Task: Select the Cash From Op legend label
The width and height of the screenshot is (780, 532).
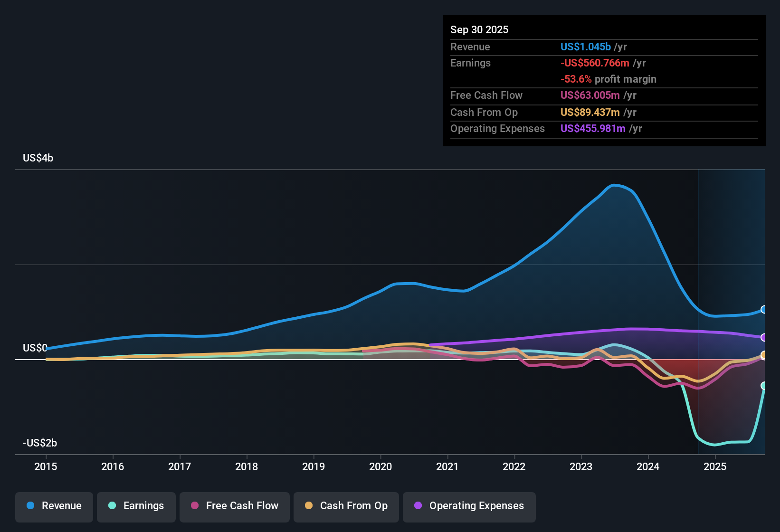Action: pyautogui.click(x=353, y=506)
